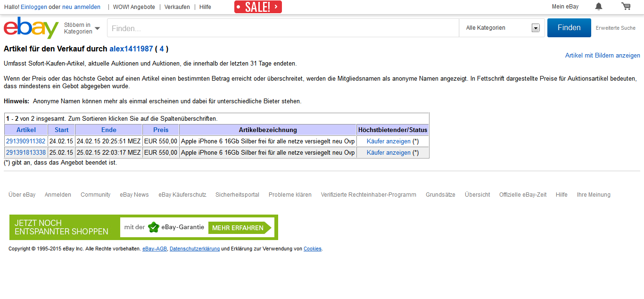Open Sicherheitsportal footer link
644x299 pixels.
coord(238,195)
